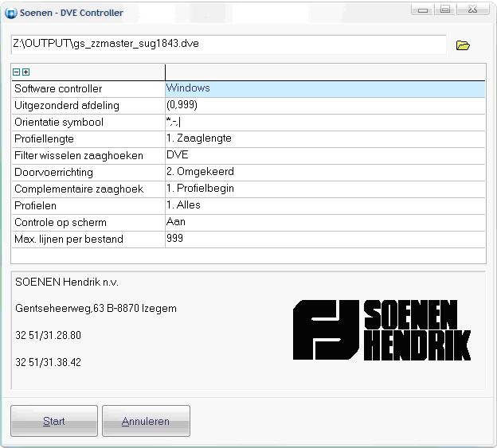
Task: Open Filter wisselen zaaghoeken value DVE
Action: coord(325,156)
